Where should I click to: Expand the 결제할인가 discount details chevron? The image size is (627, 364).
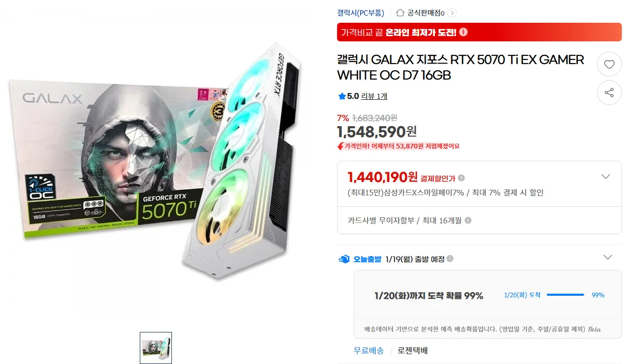(x=606, y=177)
